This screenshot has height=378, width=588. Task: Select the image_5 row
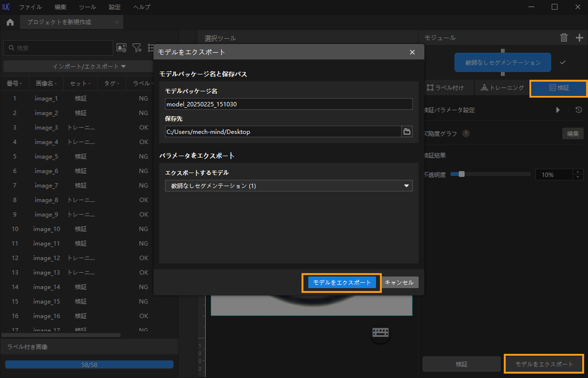click(x=77, y=157)
